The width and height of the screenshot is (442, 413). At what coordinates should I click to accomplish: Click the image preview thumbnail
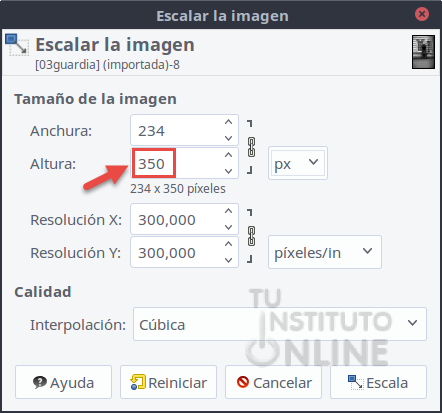click(x=423, y=52)
